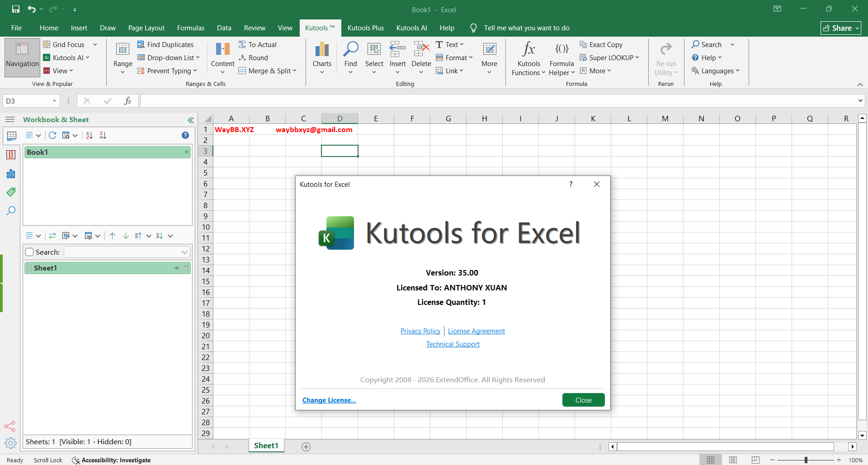Refresh the workbook list in the Navigation pane

click(52, 135)
